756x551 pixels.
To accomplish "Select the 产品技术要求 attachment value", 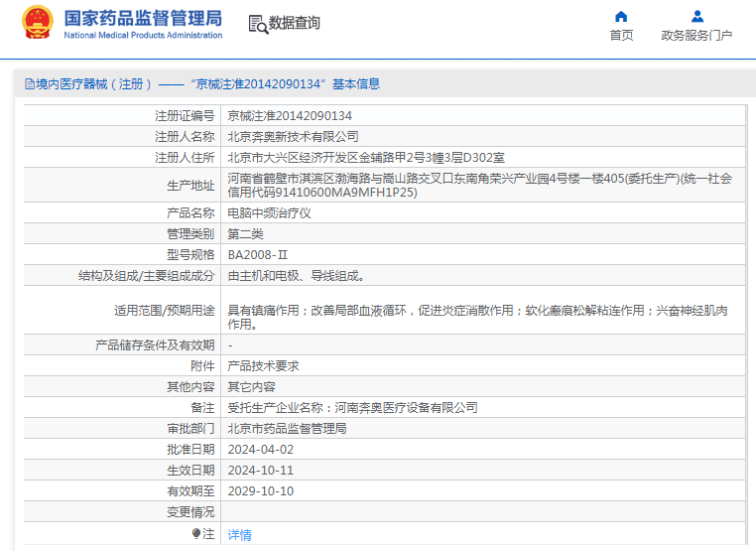I will (263, 365).
